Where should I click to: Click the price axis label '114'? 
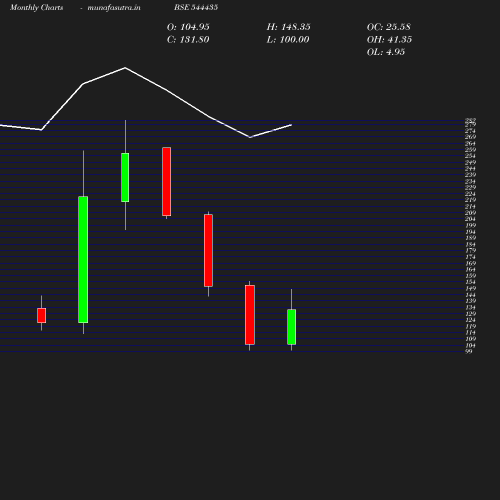point(470,333)
